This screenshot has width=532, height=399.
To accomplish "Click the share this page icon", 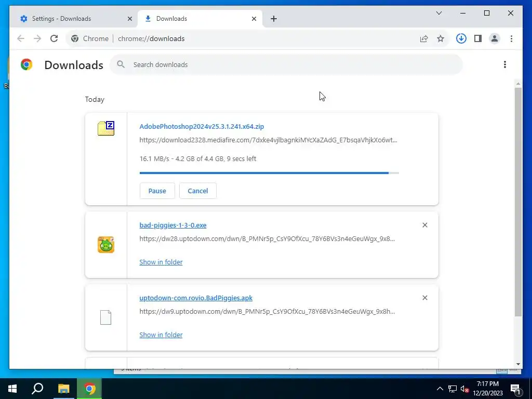I will pos(424,38).
